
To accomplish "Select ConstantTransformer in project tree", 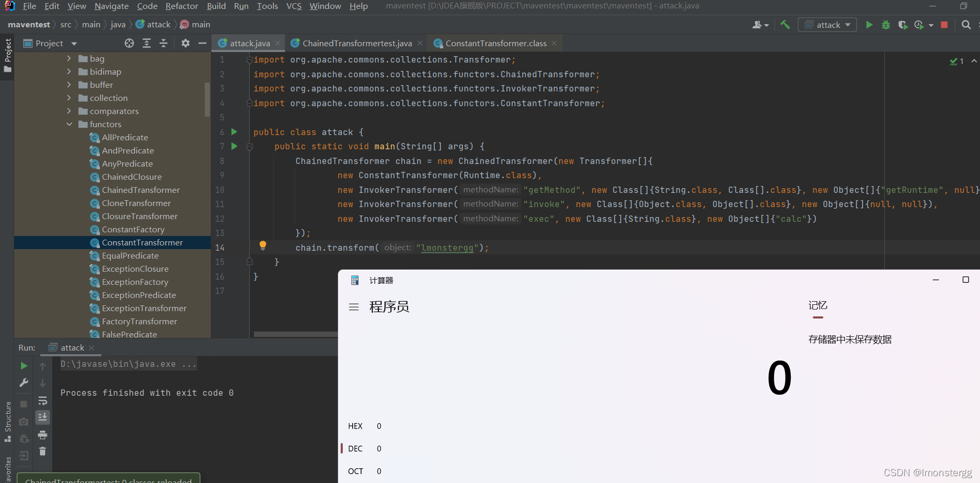I will [142, 242].
